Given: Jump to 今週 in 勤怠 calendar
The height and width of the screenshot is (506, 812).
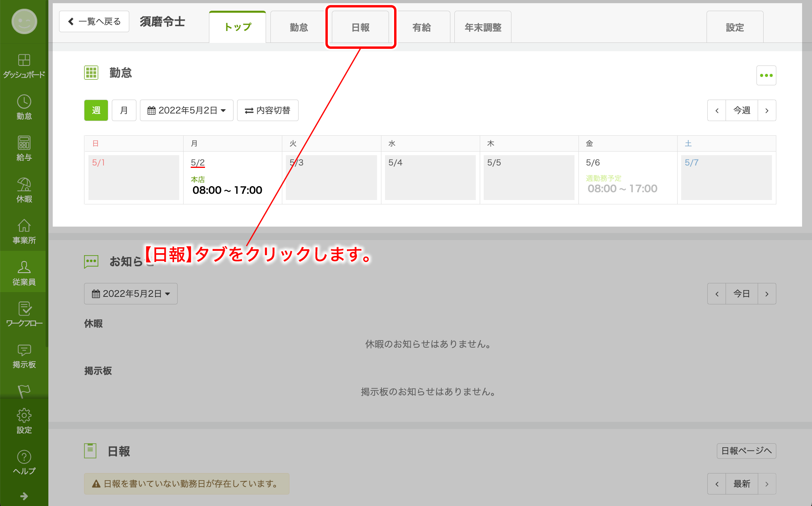Looking at the screenshot, I should pos(742,110).
